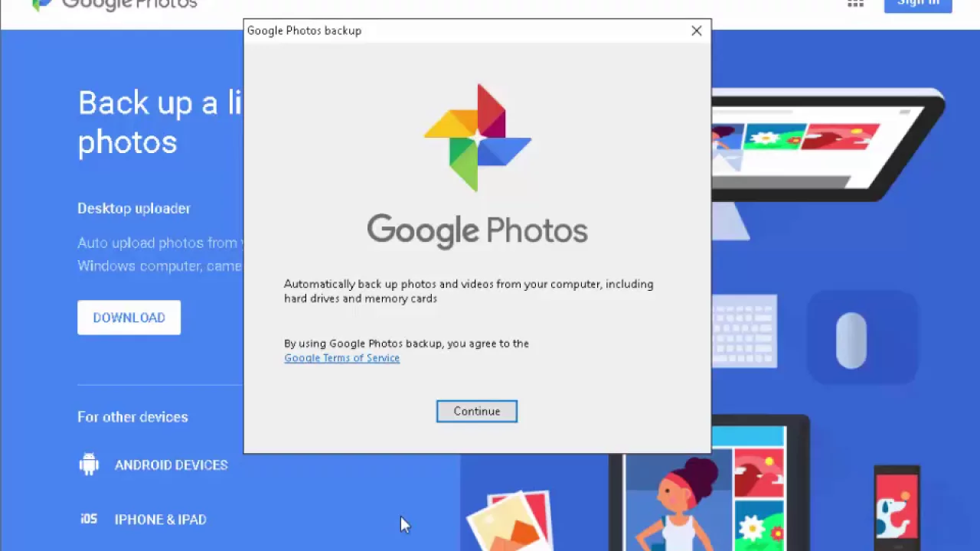Click the iOS icon next to IPHONE & IPAD
The width and height of the screenshot is (980, 551).
pos(89,519)
